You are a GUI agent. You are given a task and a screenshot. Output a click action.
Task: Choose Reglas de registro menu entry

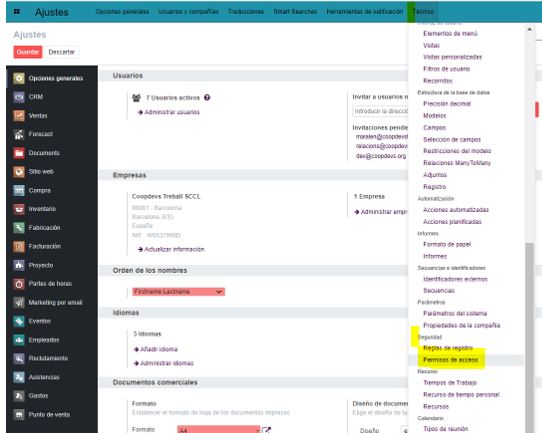coord(448,348)
